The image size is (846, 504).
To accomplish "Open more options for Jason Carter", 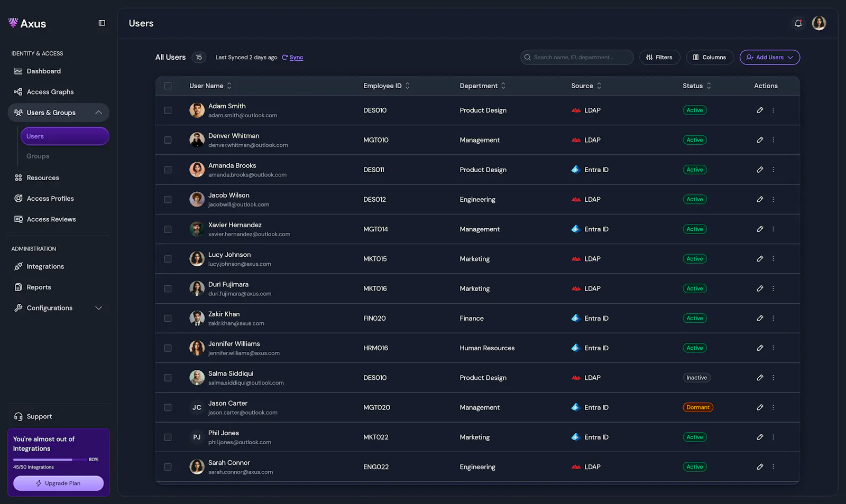I will [x=773, y=407].
